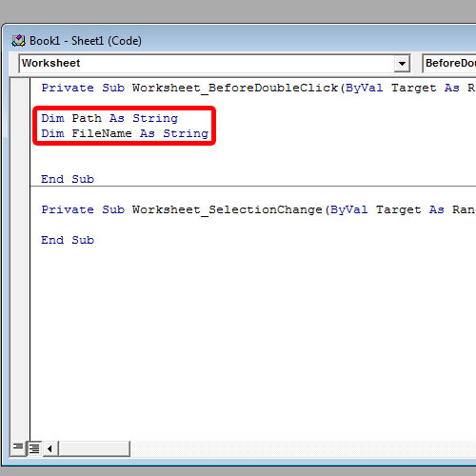Click the horizontal scroll left arrow
Viewport: 476px width, 476px height.
coord(50,448)
